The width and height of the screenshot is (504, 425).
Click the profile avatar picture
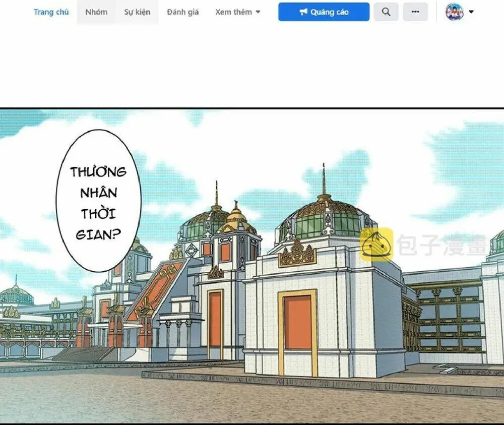coord(455,12)
